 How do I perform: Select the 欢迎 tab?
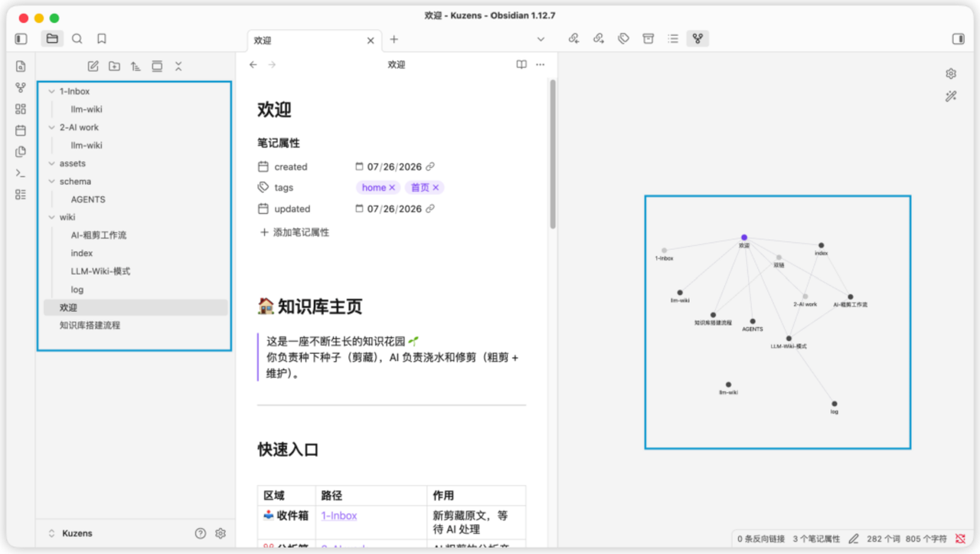click(x=315, y=40)
